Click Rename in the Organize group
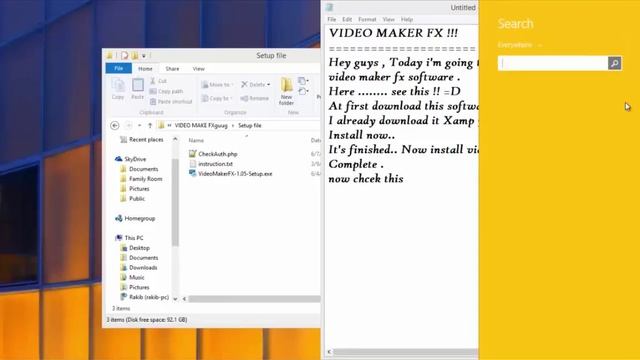The height and width of the screenshot is (360, 640). click(x=255, y=98)
